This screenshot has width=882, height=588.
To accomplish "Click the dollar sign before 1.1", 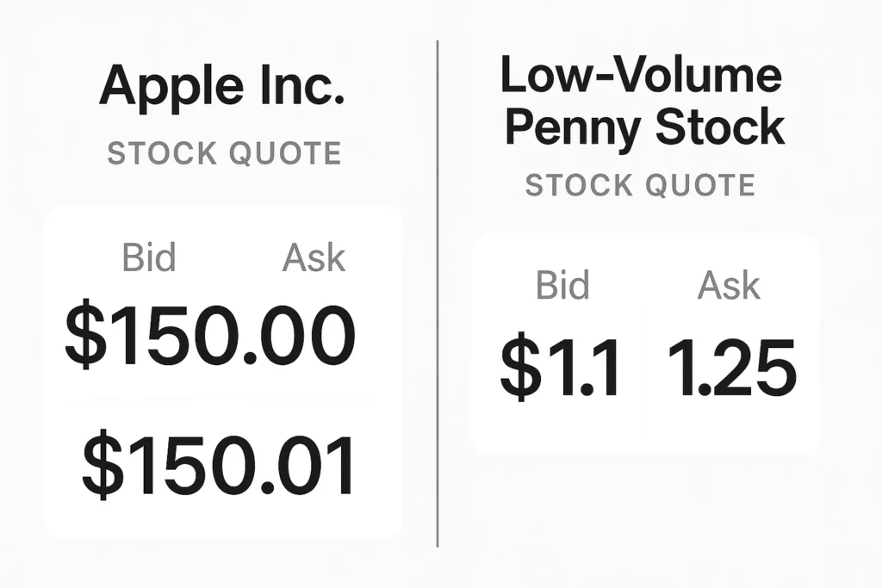I will [x=518, y=369].
